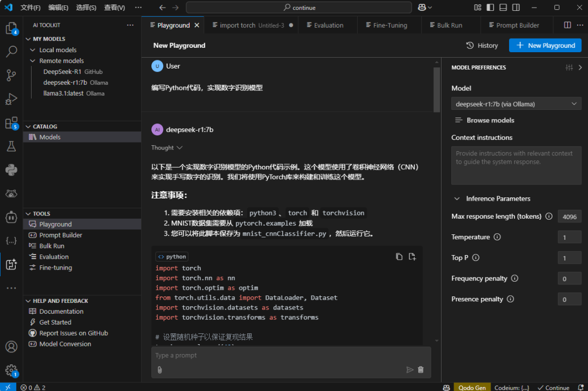Screen dimensions: 588x391
Task: Split the editor right
Action: 567,25
